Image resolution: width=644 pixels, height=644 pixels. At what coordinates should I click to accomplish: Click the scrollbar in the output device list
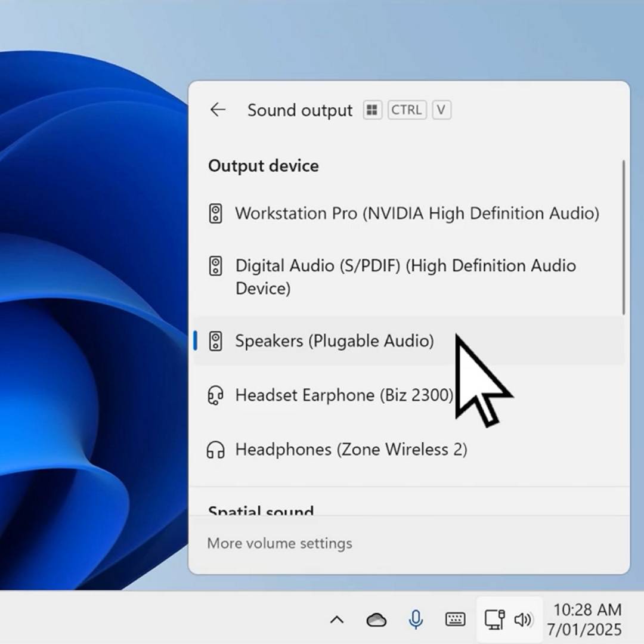[x=623, y=238]
